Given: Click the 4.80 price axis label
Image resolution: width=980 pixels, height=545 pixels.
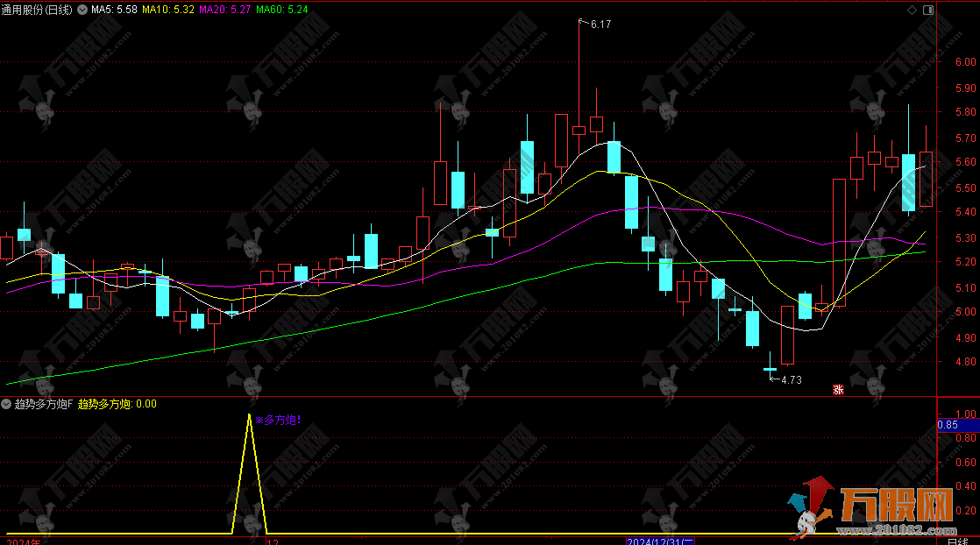Looking at the screenshot, I should click(966, 362).
